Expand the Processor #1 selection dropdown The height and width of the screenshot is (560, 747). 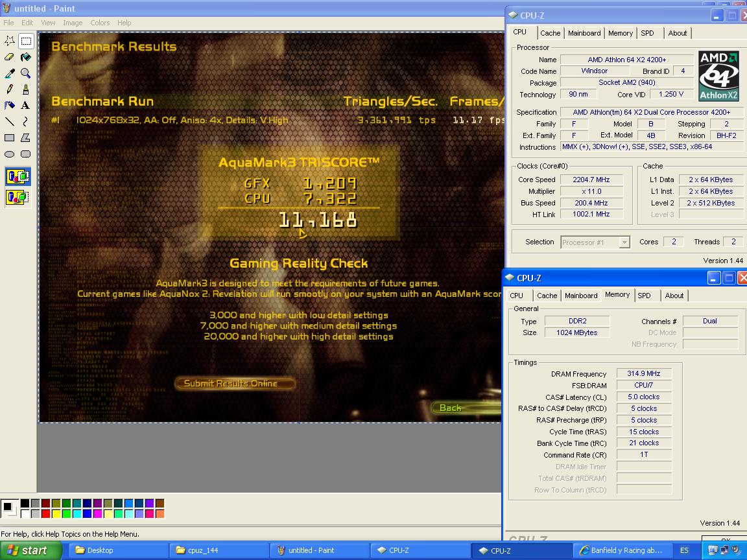624,242
